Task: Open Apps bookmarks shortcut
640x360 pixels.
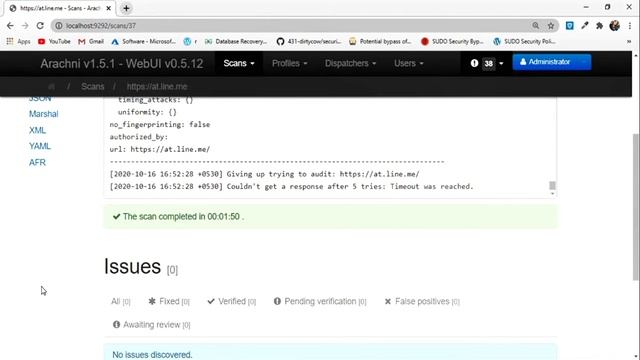Action: coord(18,41)
